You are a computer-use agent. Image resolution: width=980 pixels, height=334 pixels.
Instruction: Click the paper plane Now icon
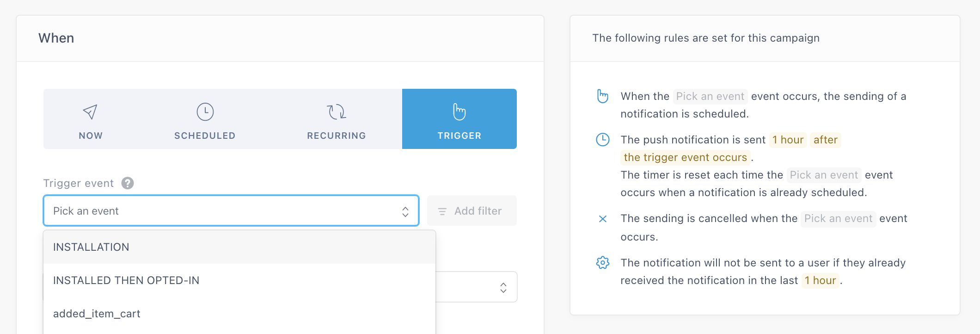(x=90, y=111)
